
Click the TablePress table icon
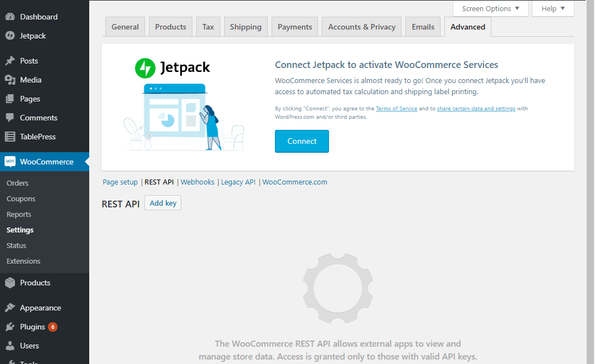pyautogui.click(x=10, y=137)
